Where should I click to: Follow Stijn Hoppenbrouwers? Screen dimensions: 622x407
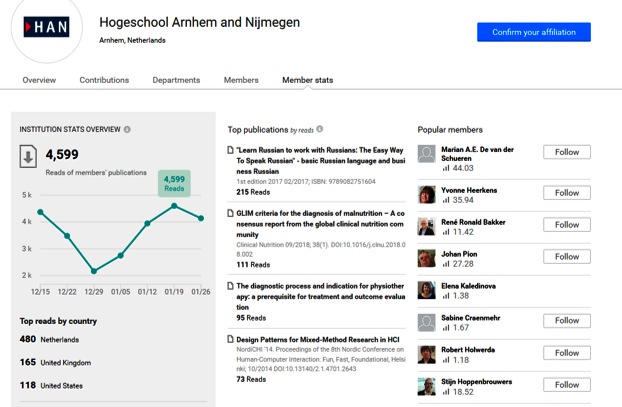click(x=566, y=385)
